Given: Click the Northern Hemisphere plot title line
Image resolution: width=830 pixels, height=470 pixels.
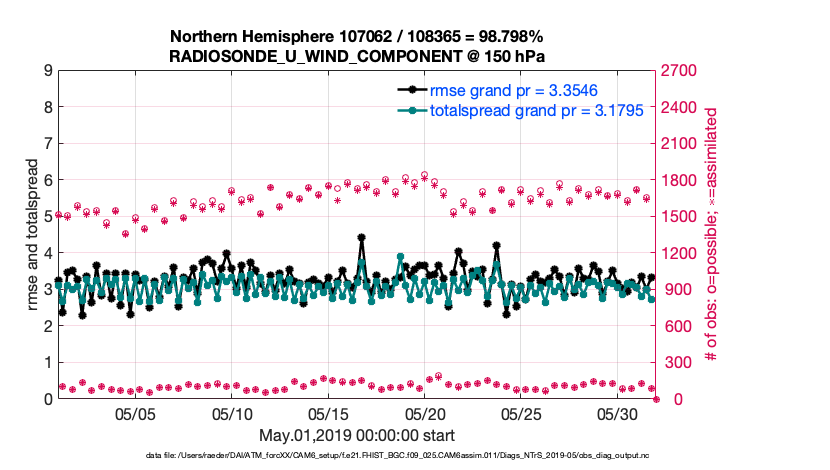Looking at the screenshot, I should [x=357, y=35].
